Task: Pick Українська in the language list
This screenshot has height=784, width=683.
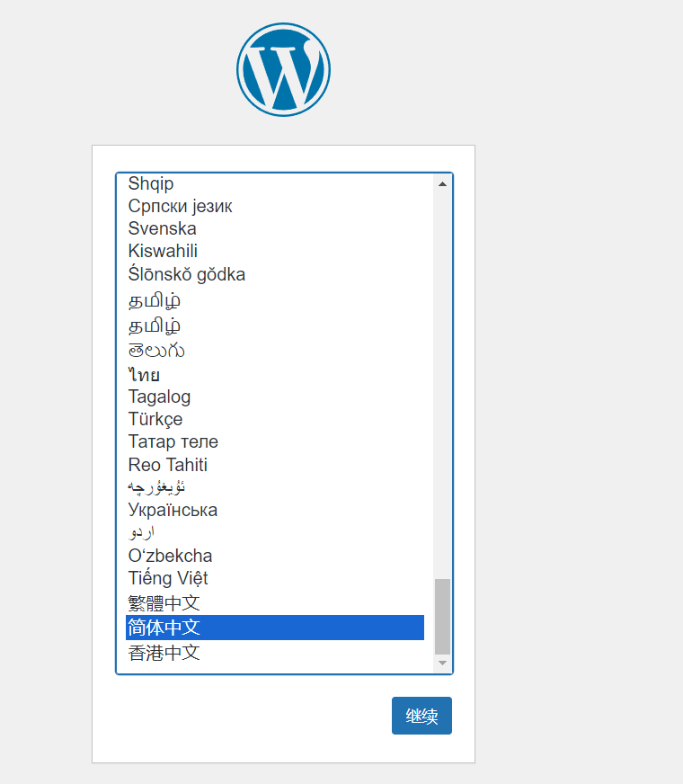Action: [173, 510]
